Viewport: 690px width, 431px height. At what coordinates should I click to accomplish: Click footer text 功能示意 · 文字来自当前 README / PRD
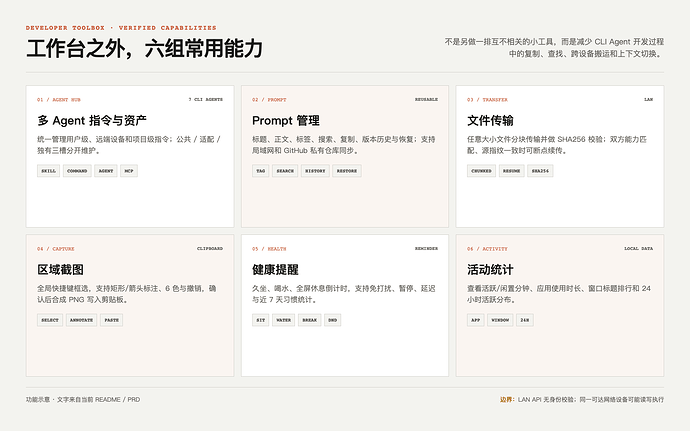(x=83, y=400)
